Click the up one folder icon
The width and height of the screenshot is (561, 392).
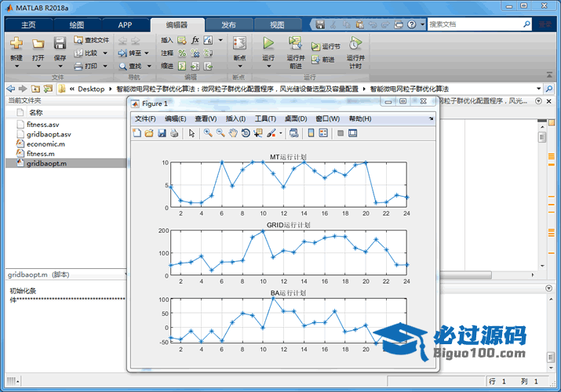click(35, 89)
